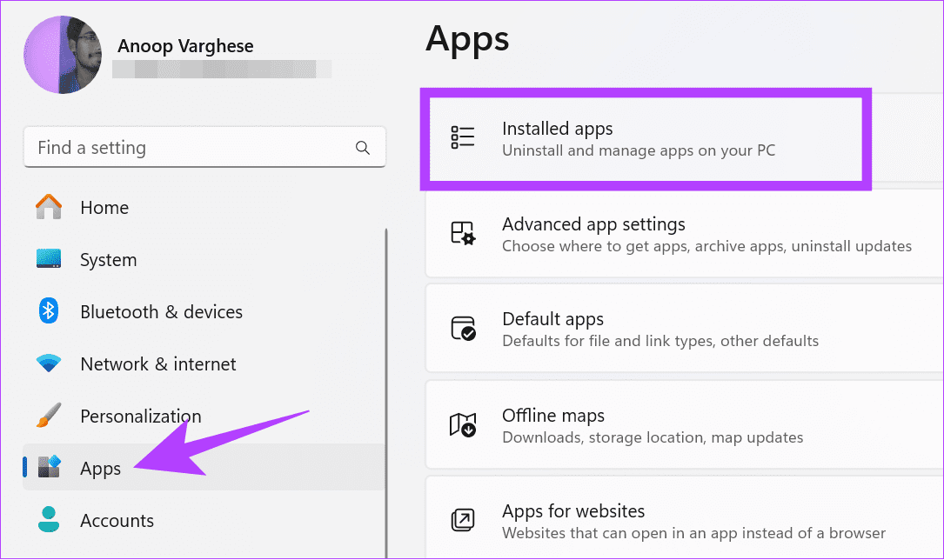The width and height of the screenshot is (944, 560).
Task: Click the Default apps icon
Action: coord(463,328)
